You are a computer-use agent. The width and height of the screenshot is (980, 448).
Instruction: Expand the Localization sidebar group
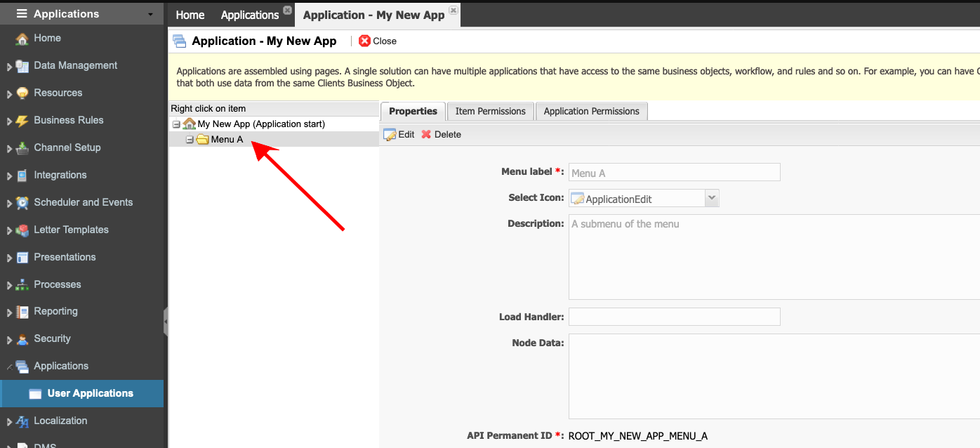tap(9, 422)
